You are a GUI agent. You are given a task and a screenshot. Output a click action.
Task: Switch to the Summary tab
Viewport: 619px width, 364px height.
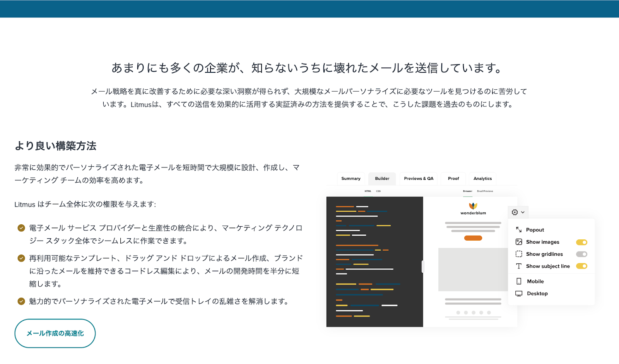pos(351,179)
